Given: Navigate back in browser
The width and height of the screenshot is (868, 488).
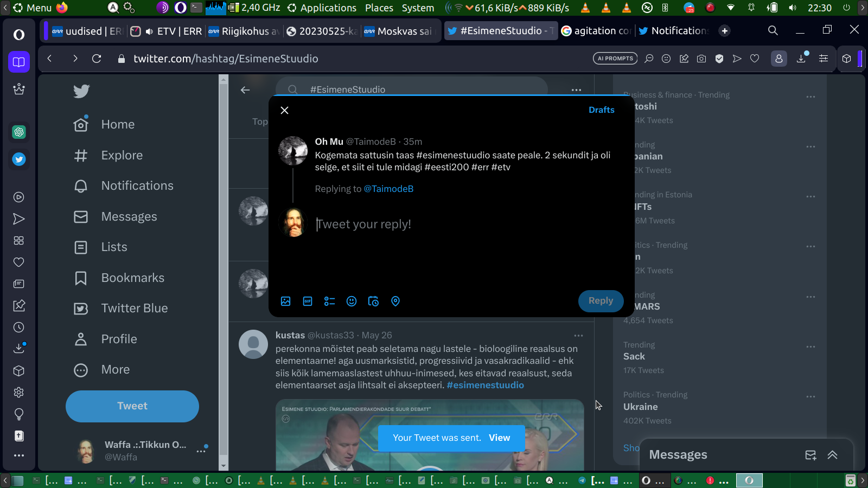Looking at the screenshot, I should [x=49, y=59].
